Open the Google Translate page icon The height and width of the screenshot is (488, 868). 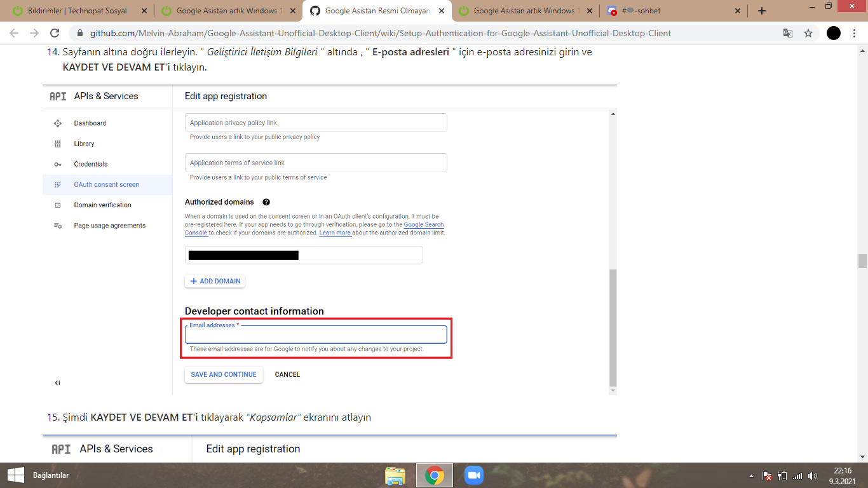point(788,33)
